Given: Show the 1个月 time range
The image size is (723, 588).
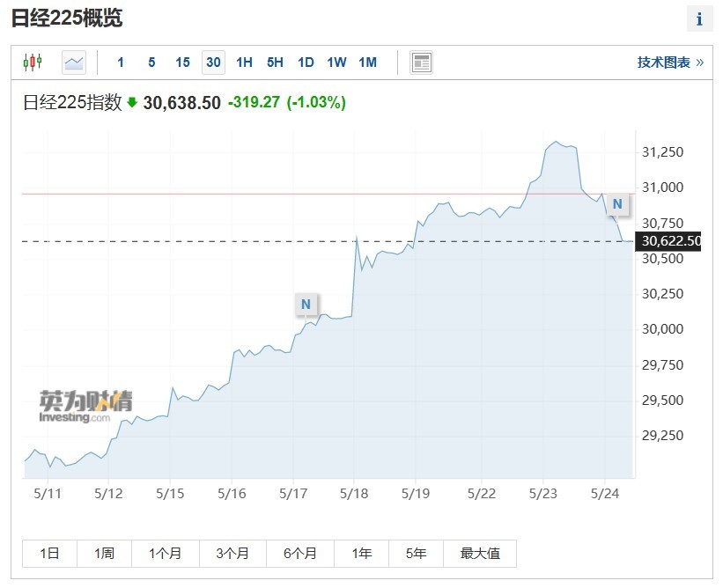Looking at the screenshot, I should pos(165,554).
